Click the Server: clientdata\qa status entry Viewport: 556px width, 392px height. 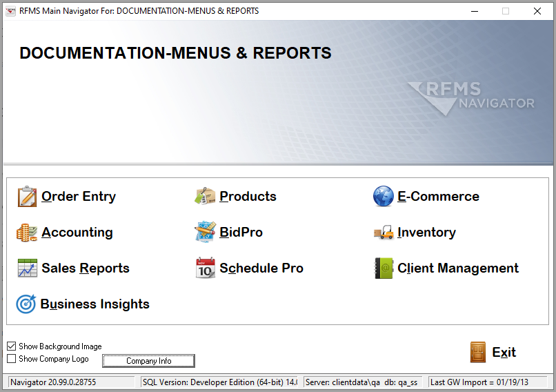coord(363,382)
